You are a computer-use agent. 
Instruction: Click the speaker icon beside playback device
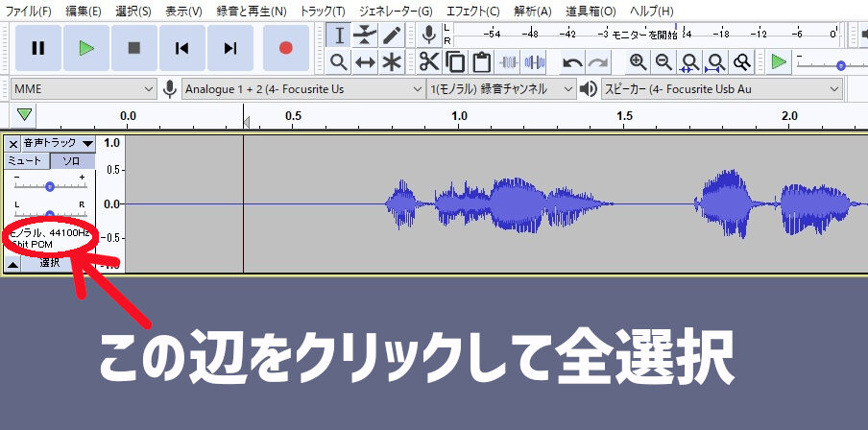click(x=588, y=89)
